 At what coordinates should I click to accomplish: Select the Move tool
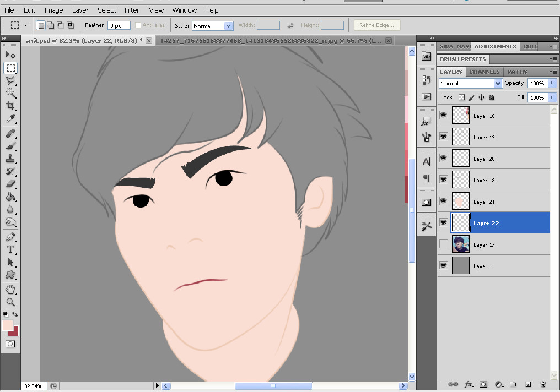pos(10,55)
